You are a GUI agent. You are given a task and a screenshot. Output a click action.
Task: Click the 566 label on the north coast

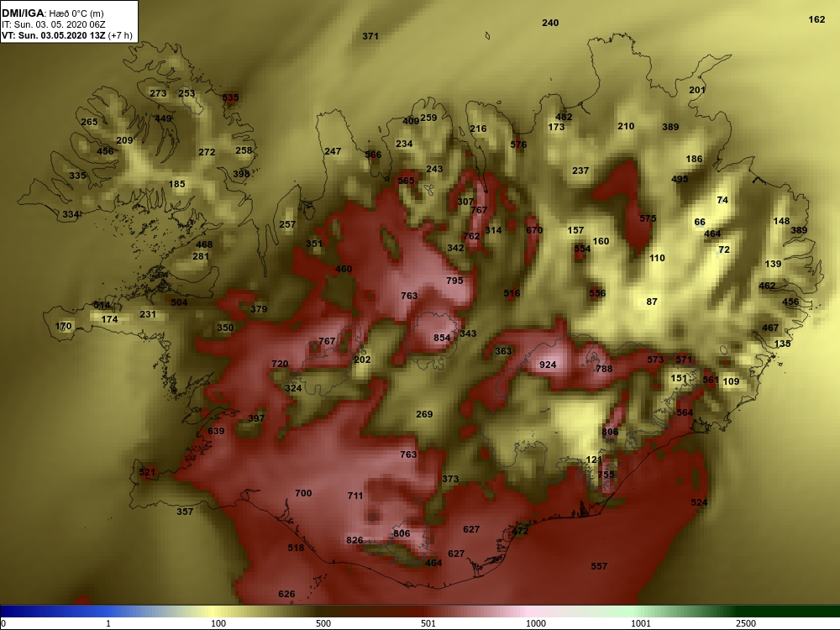tap(374, 155)
